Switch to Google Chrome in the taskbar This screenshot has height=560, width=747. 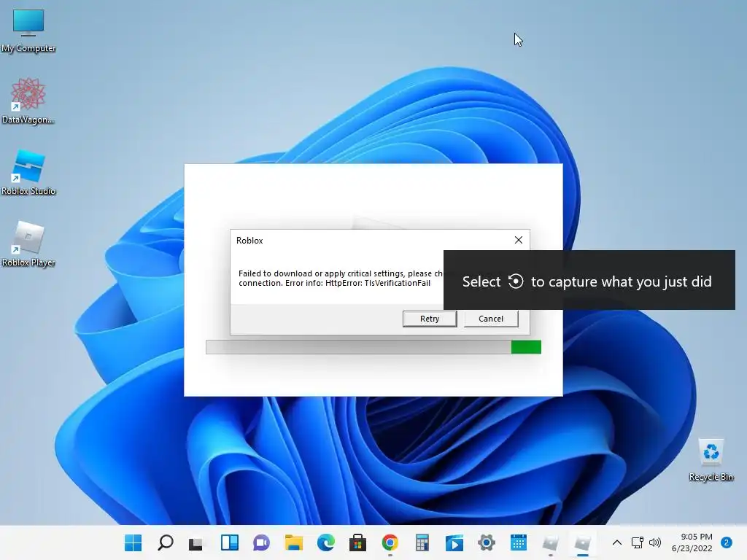point(390,542)
